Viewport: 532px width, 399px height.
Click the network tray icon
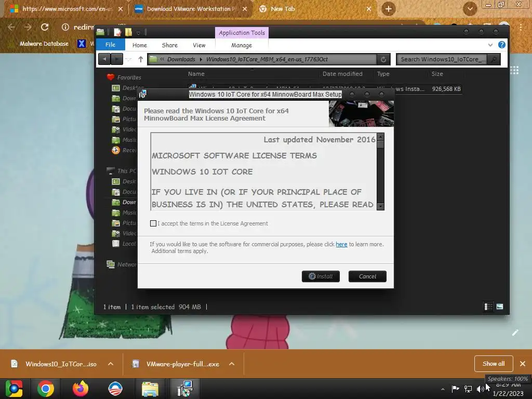click(468, 389)
